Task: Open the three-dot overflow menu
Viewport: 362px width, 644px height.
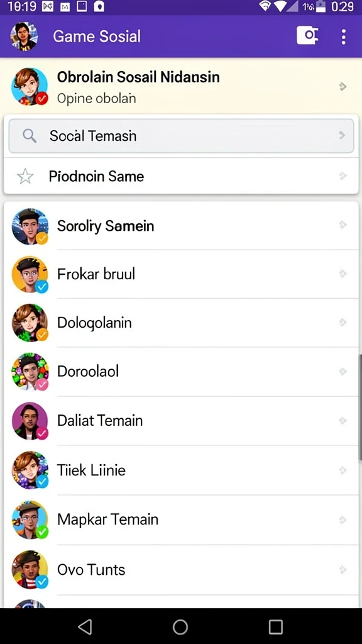Action: [344, 36]
